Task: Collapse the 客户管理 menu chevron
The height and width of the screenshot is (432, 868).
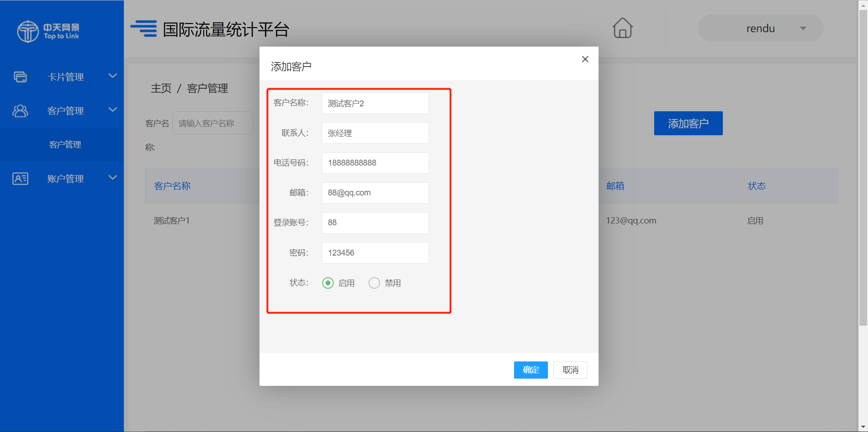Action: 113,110
